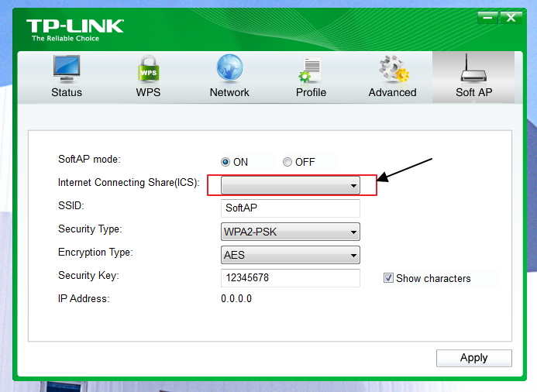The height and width of the screenshot is (392, 537).
Task: Switch to the Soft AP tab label
Action: tap(474, 92)
